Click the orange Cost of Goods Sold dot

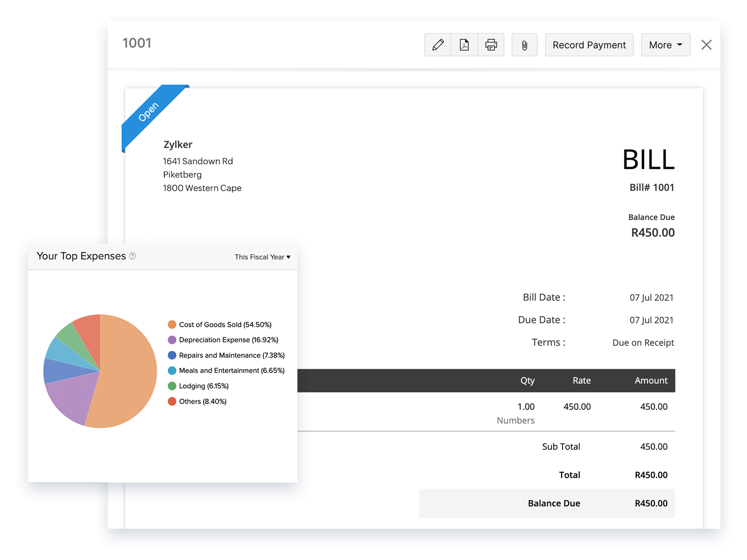[171, 324]
